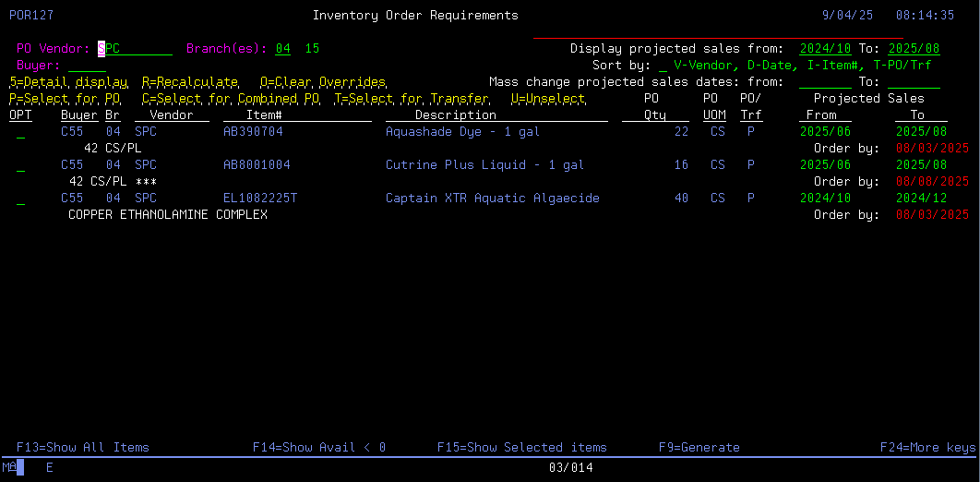Click the projected sales To field 2025/08
Image resolution: width=980 pixels, height=482 pixels.
pos(914,49)
